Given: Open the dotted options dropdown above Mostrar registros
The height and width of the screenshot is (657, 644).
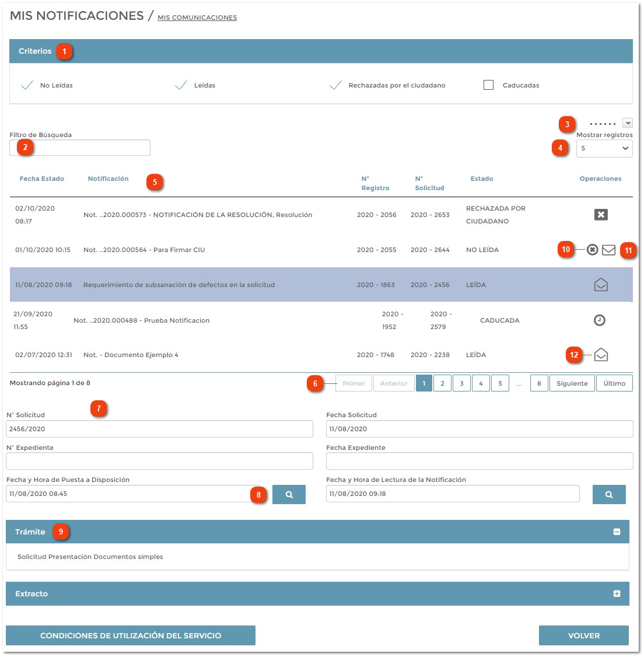Looking at the screenshot, I should pos(628,123).
